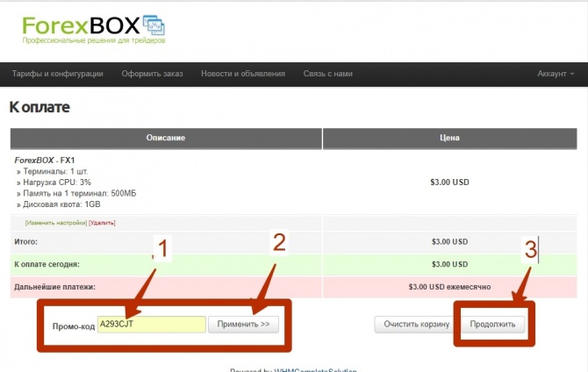
Task: Select the Цена column header
Action: (449, 138)
